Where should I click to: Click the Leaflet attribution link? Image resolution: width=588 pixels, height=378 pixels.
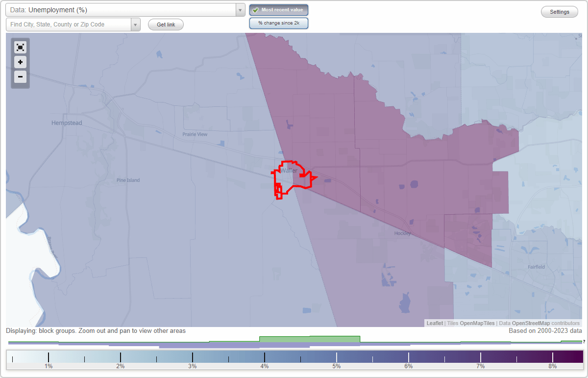434,323
